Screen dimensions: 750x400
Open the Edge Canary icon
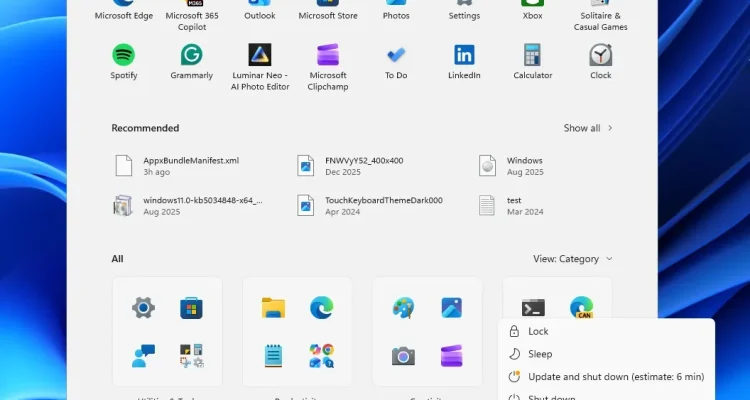(x=582, y=308)
